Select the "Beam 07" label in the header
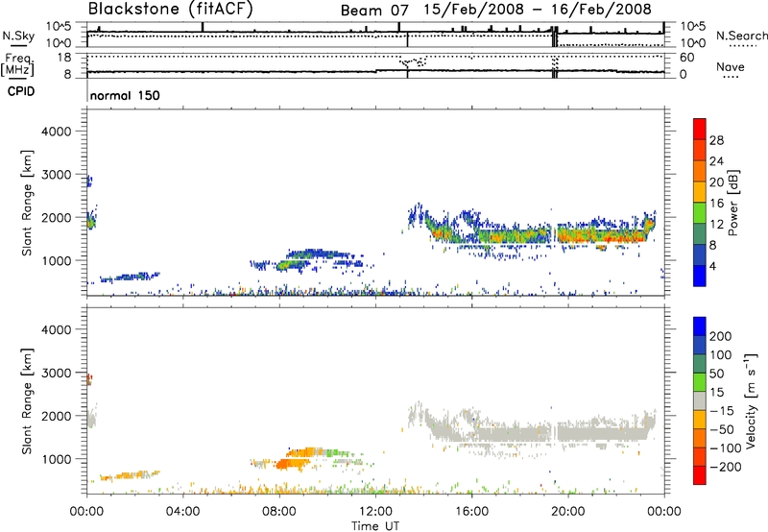The height and width of the screenshot is (532, 768). coord(374,11)
